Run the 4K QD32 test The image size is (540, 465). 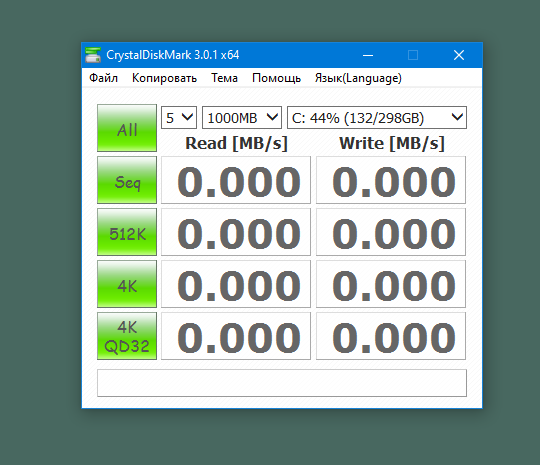point(127,336)
